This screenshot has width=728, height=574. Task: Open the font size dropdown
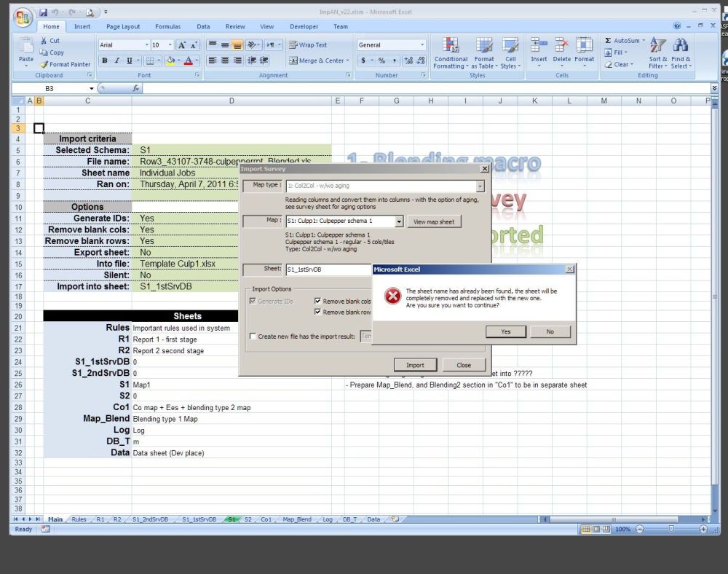pos(170,44)
